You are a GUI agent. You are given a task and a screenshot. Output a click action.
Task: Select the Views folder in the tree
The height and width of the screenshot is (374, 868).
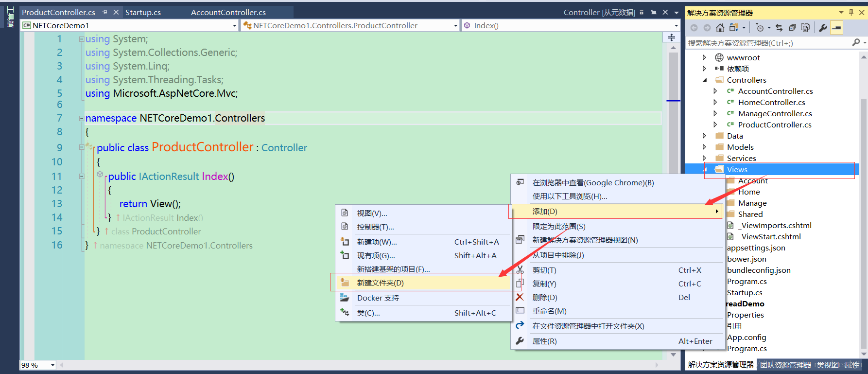point(737,169)
